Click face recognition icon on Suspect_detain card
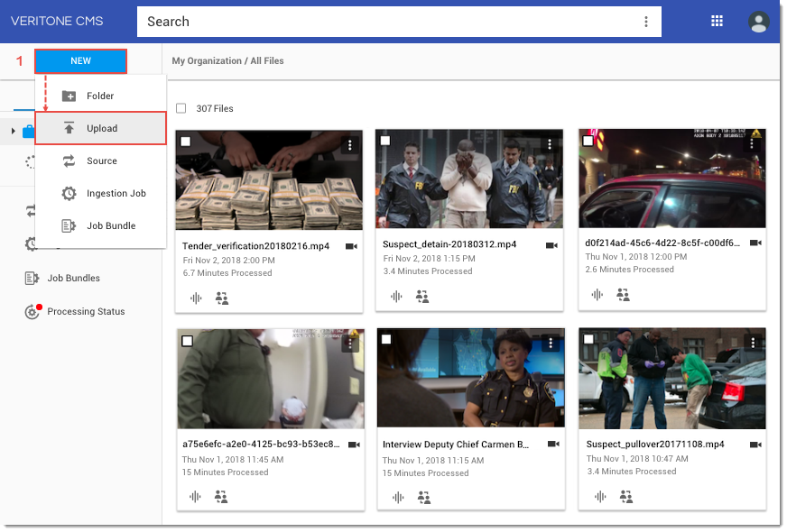The height and width of the screenshot is (532, 787). 422,296
